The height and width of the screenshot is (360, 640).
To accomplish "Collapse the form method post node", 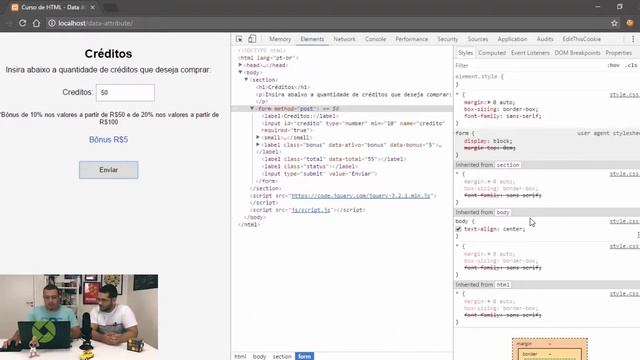I will point(252,109).
